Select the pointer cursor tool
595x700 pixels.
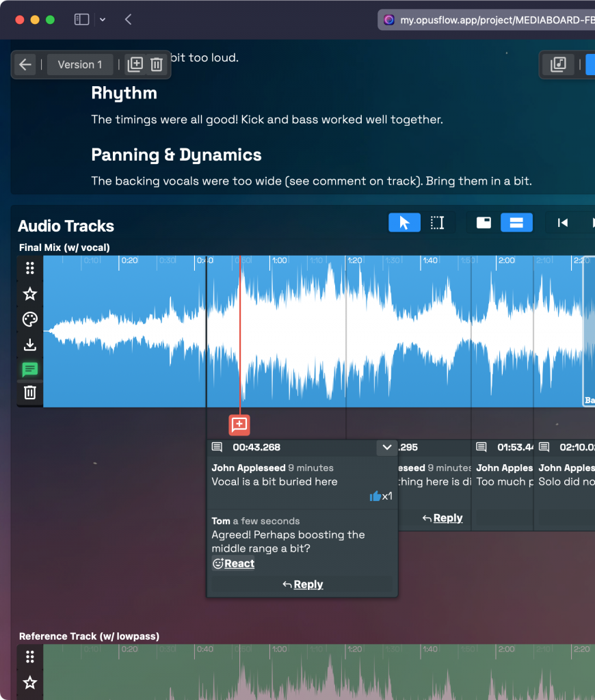point(404,223)
